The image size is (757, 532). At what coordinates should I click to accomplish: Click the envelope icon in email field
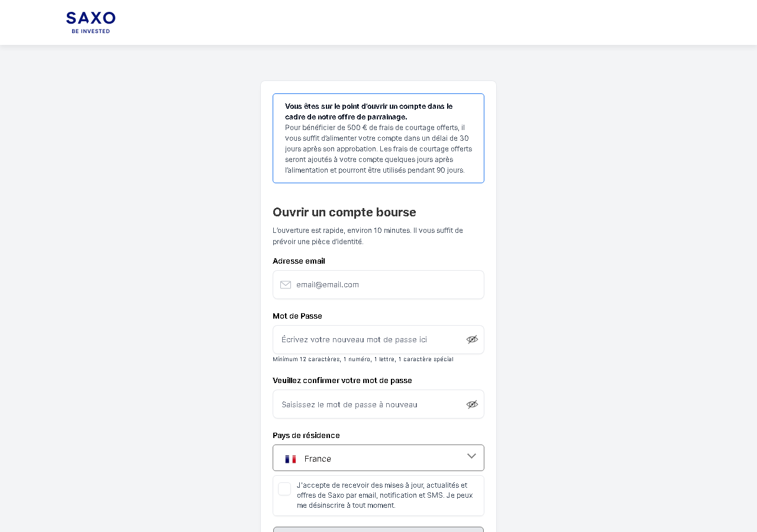tap(286, 284)
